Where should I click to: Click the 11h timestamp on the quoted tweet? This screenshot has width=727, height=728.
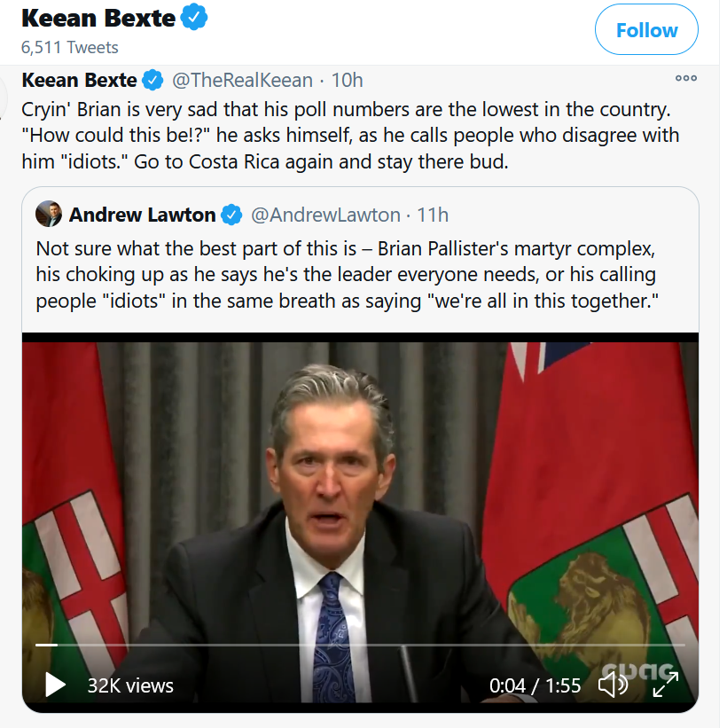433,215
